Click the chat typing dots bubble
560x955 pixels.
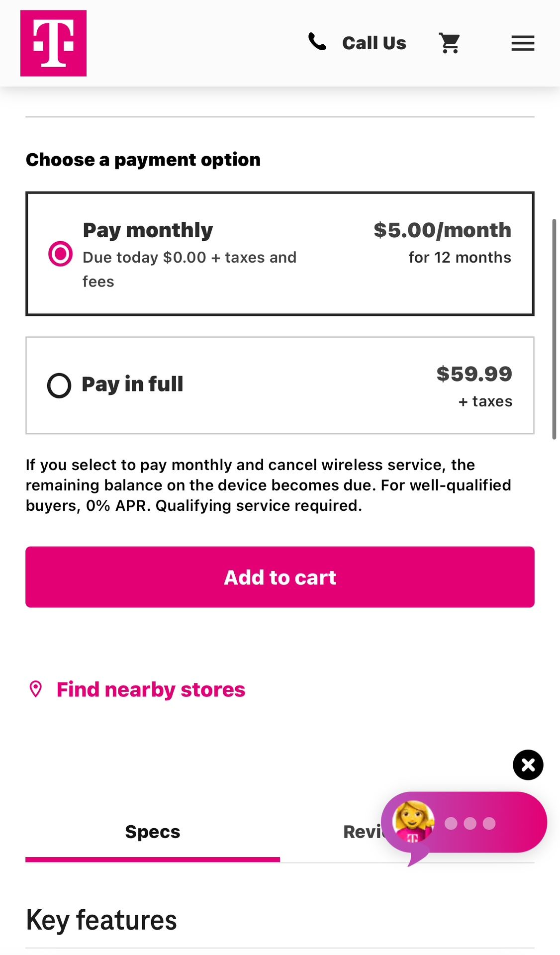[x=470, y=824]
